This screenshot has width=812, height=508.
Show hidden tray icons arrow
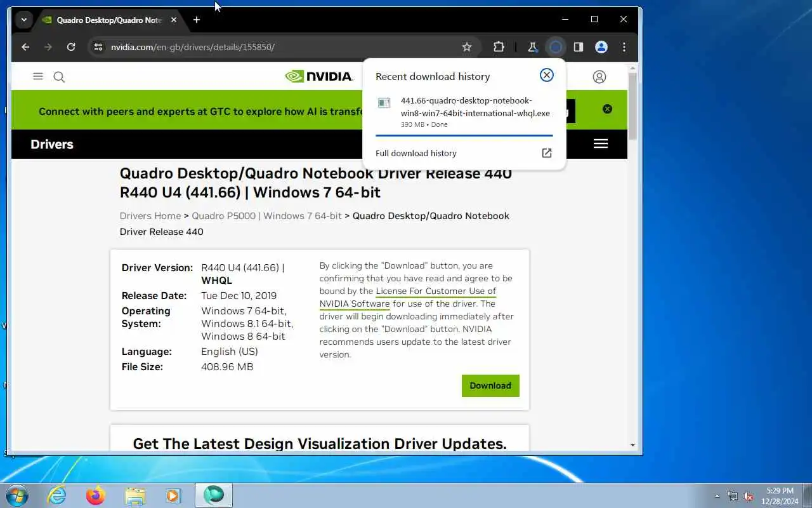click(x=717, y=496)
